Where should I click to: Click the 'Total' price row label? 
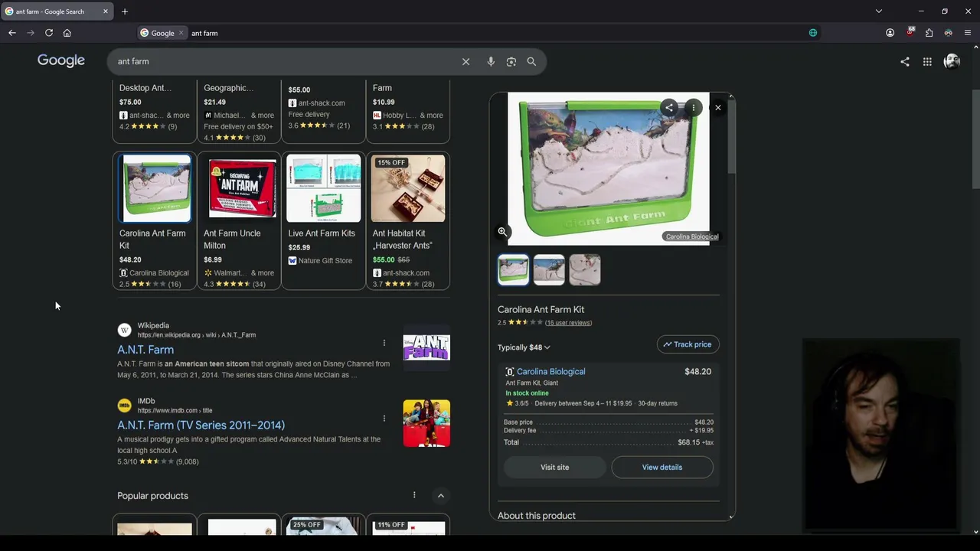click(x=511, y=442)
